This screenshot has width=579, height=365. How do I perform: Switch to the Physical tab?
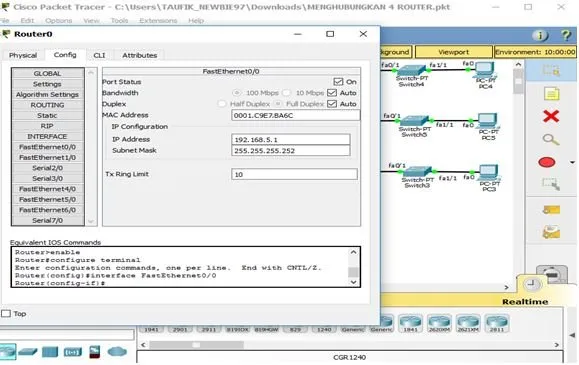coord(23,55)
